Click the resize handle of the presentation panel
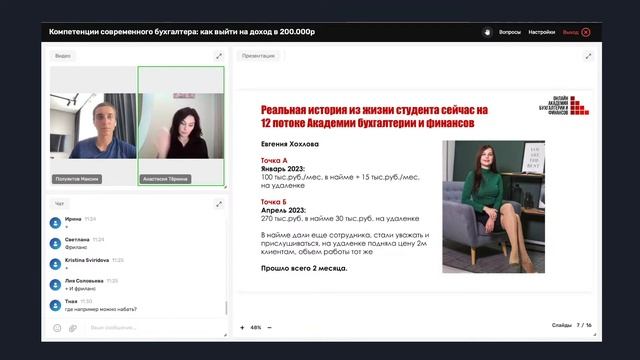This screenshot has height=360, width=640. (595, 335)
